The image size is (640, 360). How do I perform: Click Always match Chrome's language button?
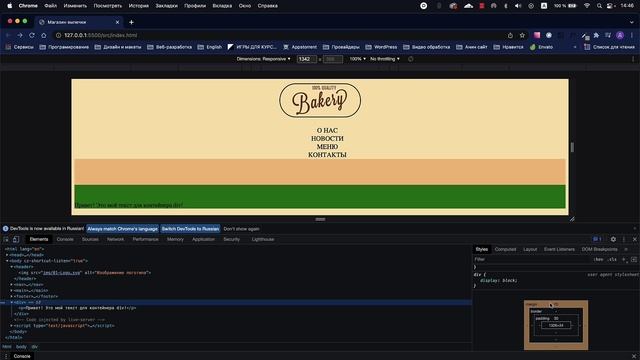(x=122, y=229)
